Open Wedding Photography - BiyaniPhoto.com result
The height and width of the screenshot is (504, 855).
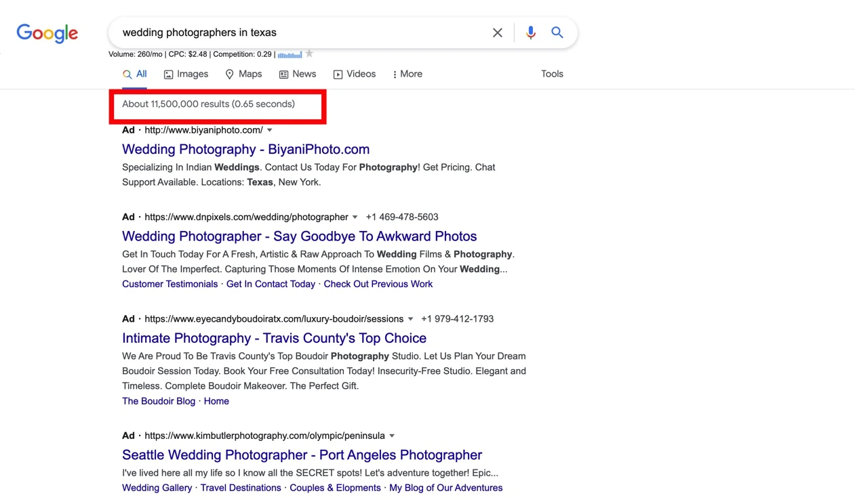click(x=245, y=149)
